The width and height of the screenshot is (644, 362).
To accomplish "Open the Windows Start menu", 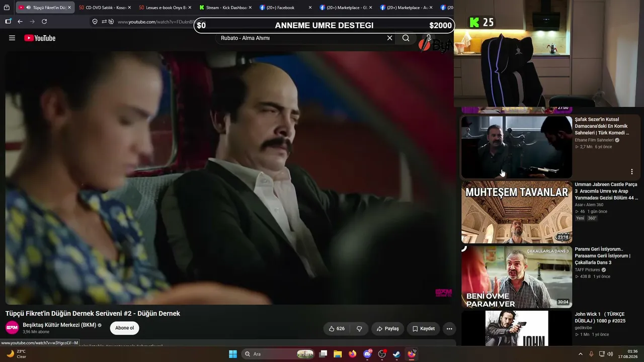I will (x=233, y=354).
